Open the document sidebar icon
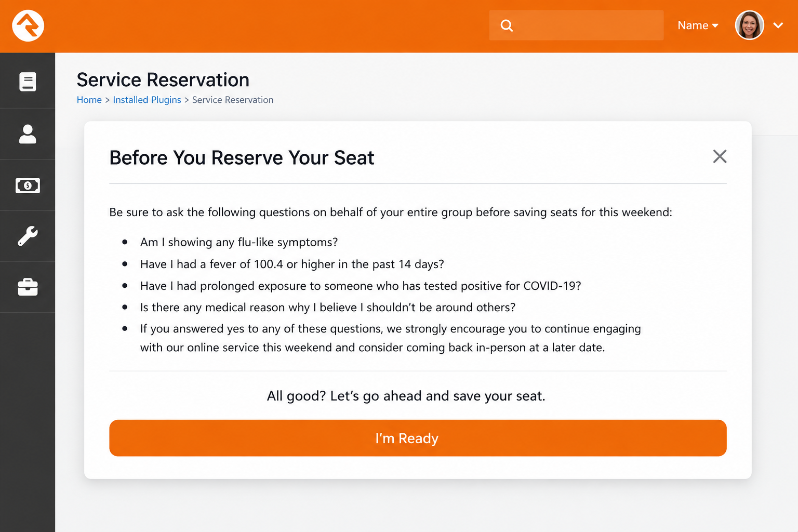 28,82
